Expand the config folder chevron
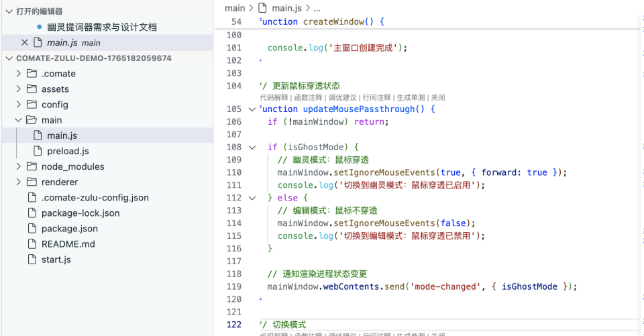The width and height of the screenshot is (644, 336). point(19,105)
